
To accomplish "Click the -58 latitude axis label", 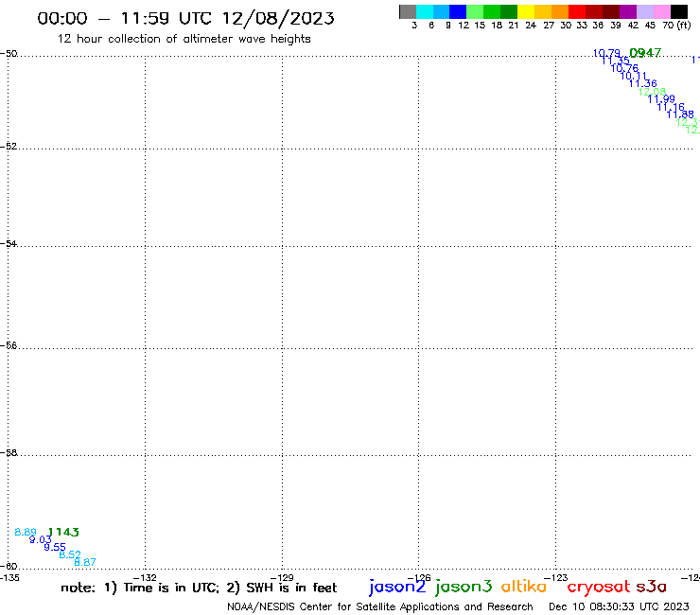I will coord(9,453).
